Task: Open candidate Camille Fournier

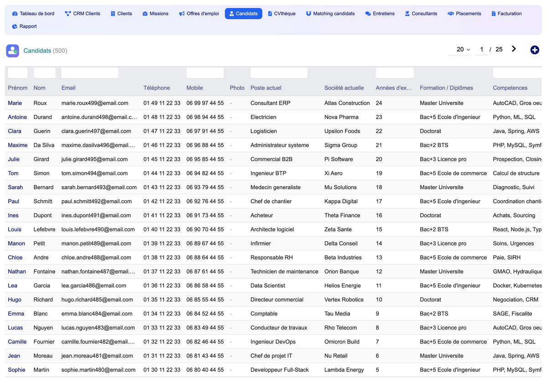Action: pyautogui.click(x=17, y=342)
